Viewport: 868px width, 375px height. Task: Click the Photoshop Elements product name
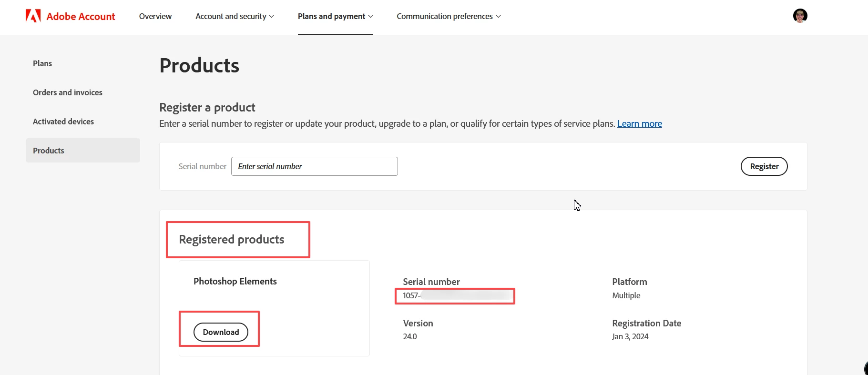(235, 281)
